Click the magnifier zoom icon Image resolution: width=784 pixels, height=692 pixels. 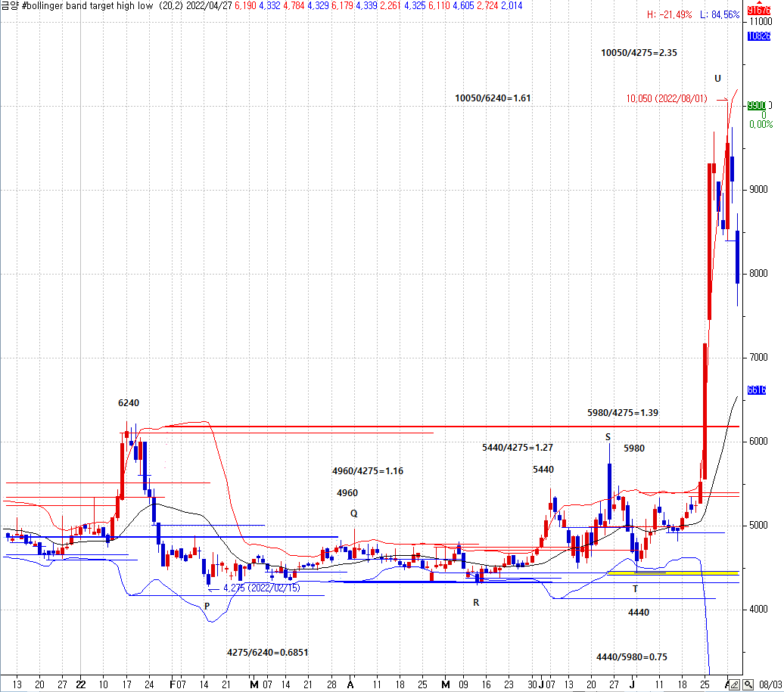pyautogui.click(x=748, y=684)
